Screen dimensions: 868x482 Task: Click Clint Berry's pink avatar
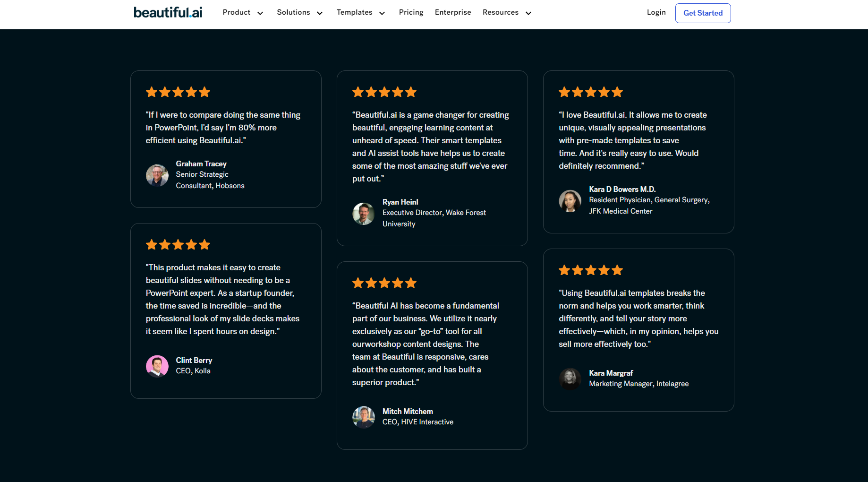[157, 366]
